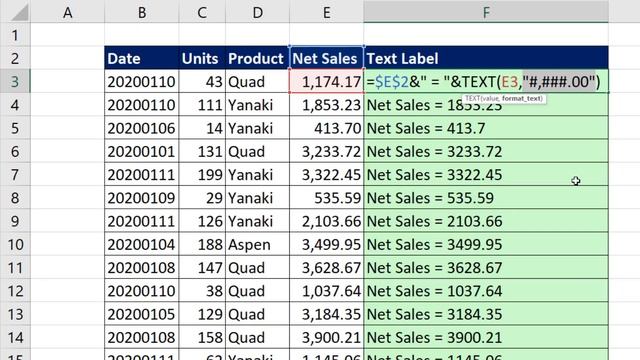Click value argument in TEXT tooltip

tap(491, 98)
